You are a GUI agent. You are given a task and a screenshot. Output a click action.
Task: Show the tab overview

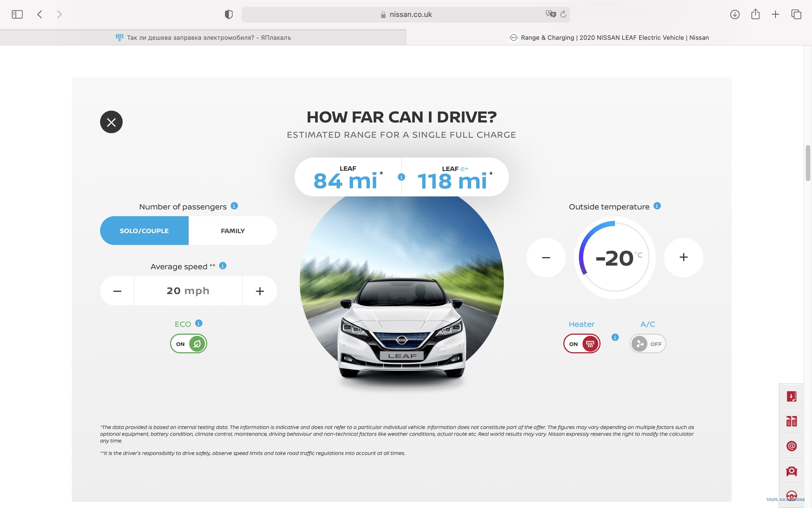[796, 14]
